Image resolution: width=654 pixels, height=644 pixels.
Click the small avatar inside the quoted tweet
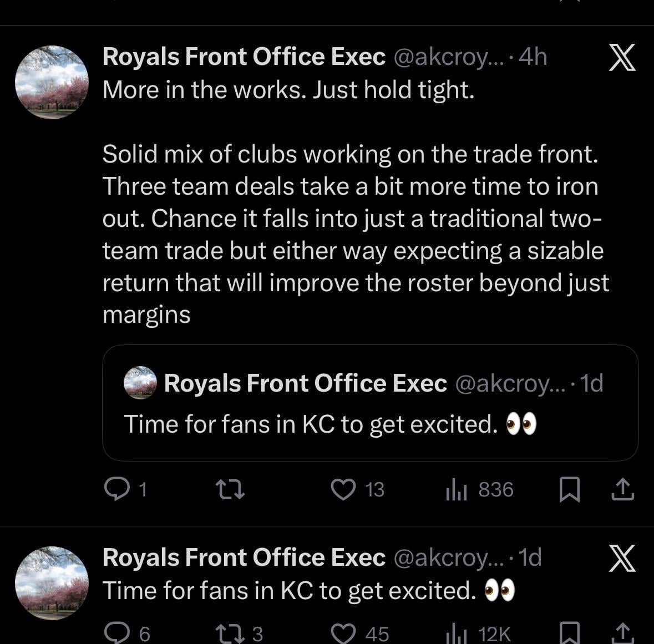tap(140, 383)
